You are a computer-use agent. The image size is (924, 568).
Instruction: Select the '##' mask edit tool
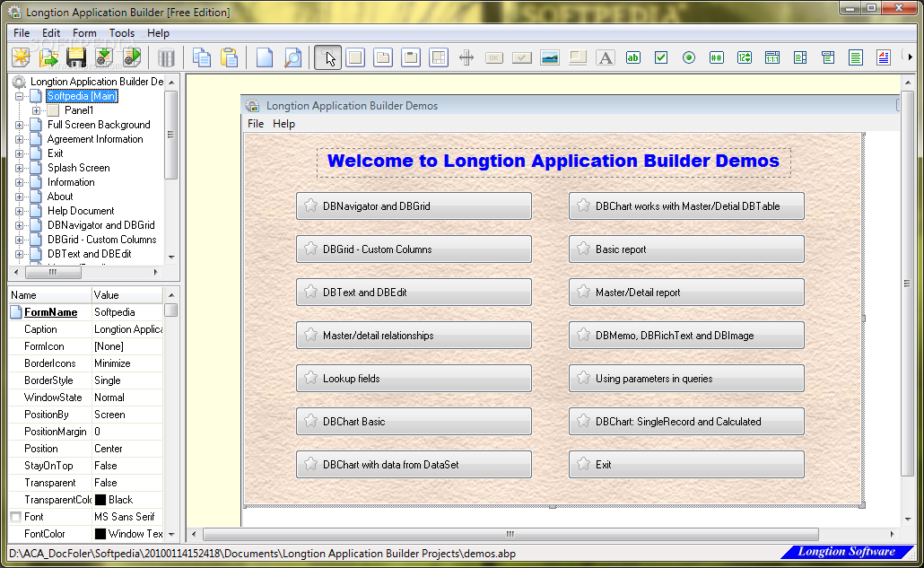[x=716, y=57]
